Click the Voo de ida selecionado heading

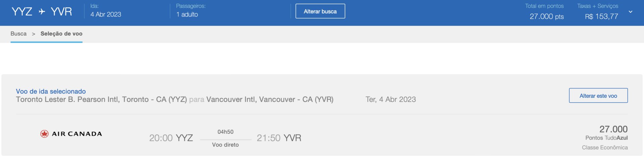(x=51, y=91)
